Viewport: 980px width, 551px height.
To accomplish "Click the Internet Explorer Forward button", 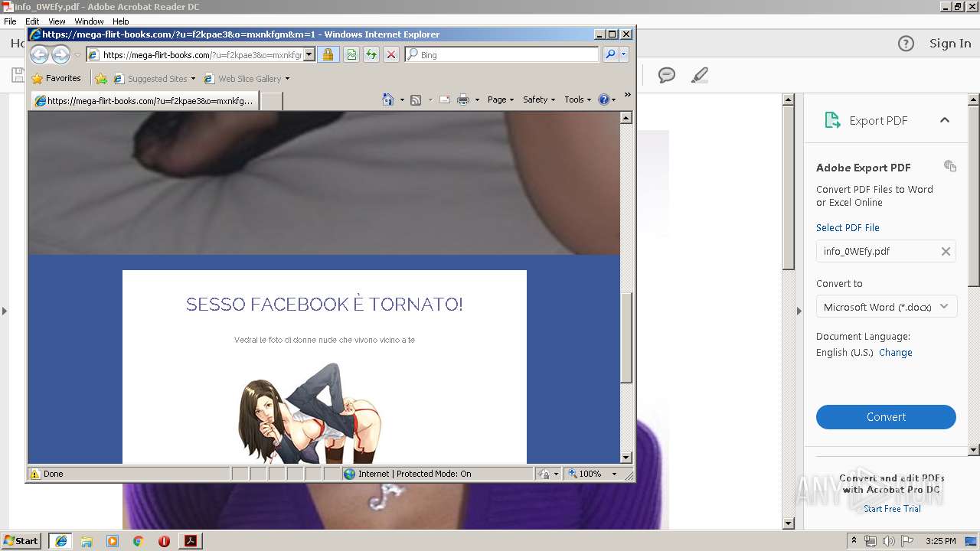I will [x=60, y=54].
